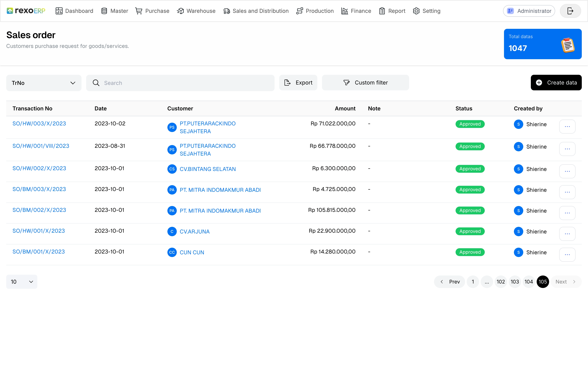Open the Custom filter
588x368 pixels.
365,83
